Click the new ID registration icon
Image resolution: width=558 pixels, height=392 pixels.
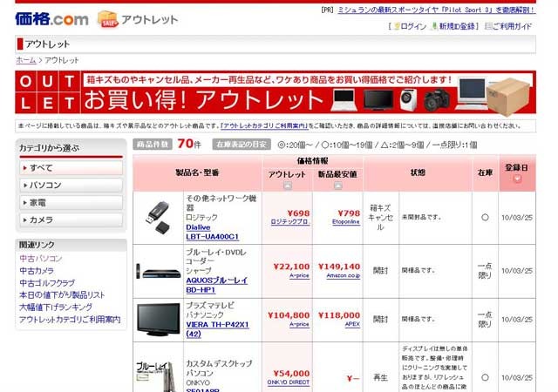(434, 26)
